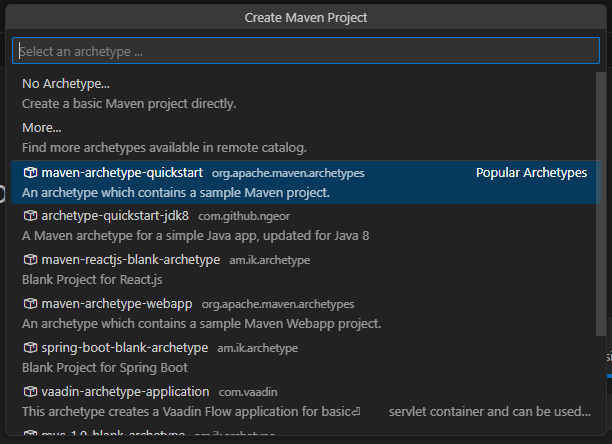Click the com.github.ngeor group ID text
This screenshot has height=444, width=612.
coord(244,216)
